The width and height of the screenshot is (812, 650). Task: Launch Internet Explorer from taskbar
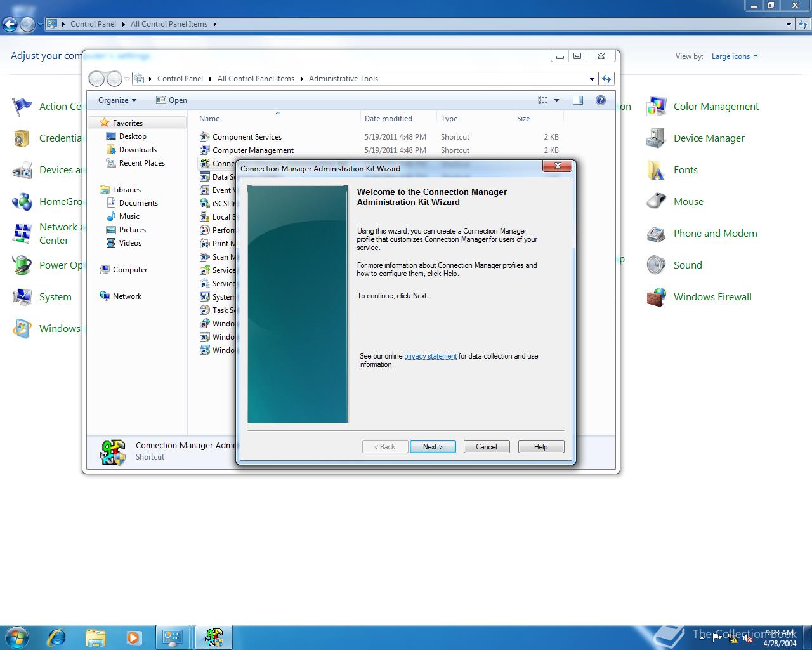[57, 637]
